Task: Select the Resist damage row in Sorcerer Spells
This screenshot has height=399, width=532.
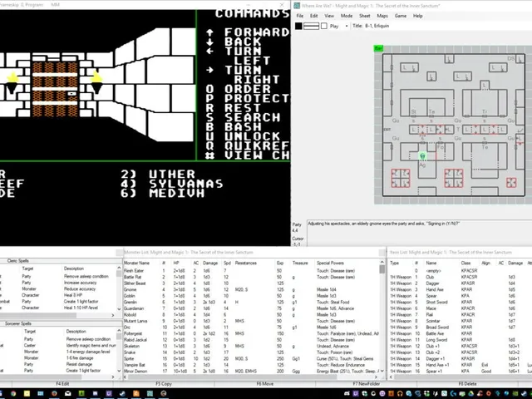Action: (x=59, y=364)
